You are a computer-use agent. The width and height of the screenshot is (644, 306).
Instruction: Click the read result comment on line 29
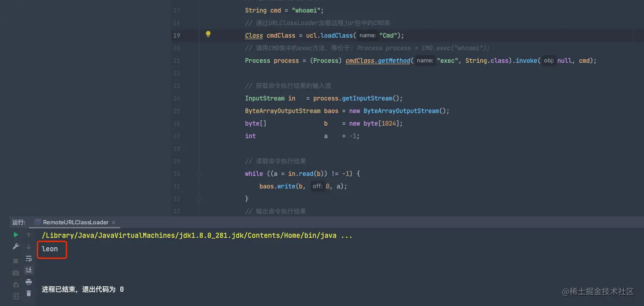point(276,161)
